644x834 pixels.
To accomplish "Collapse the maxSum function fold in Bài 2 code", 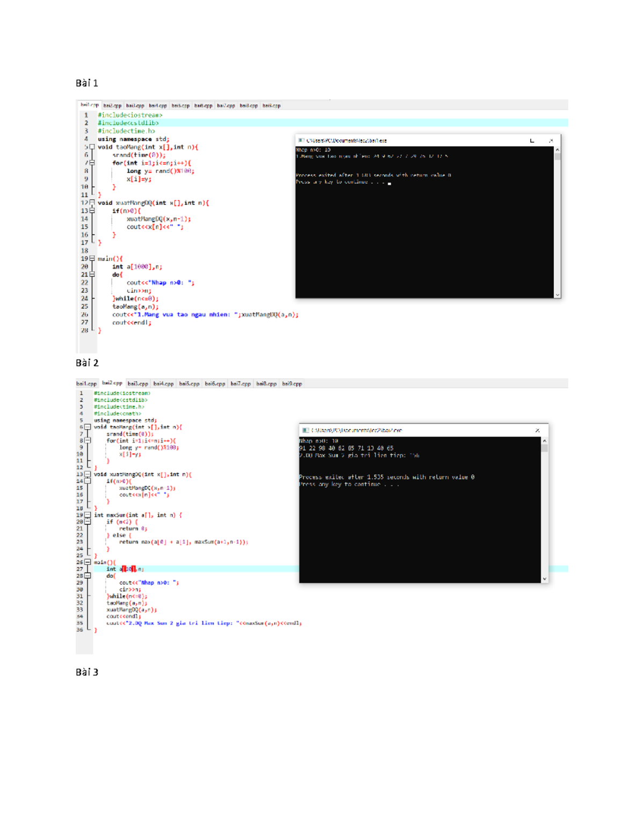I will point(87,515).
